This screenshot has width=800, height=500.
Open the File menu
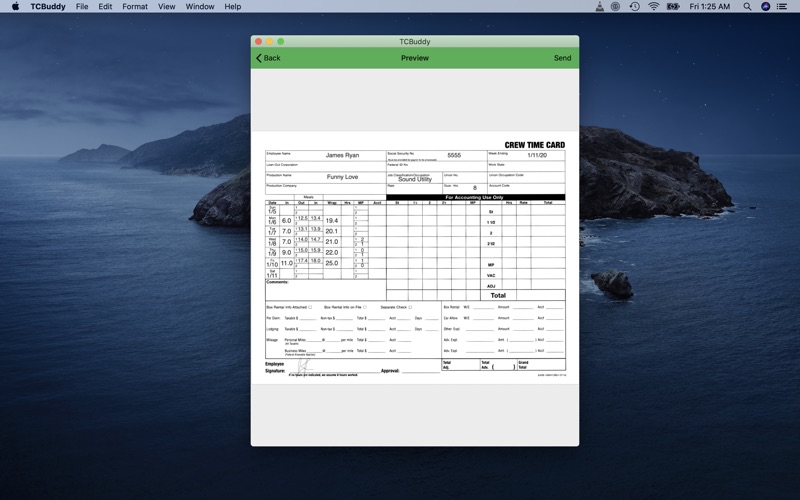[82, 7]
